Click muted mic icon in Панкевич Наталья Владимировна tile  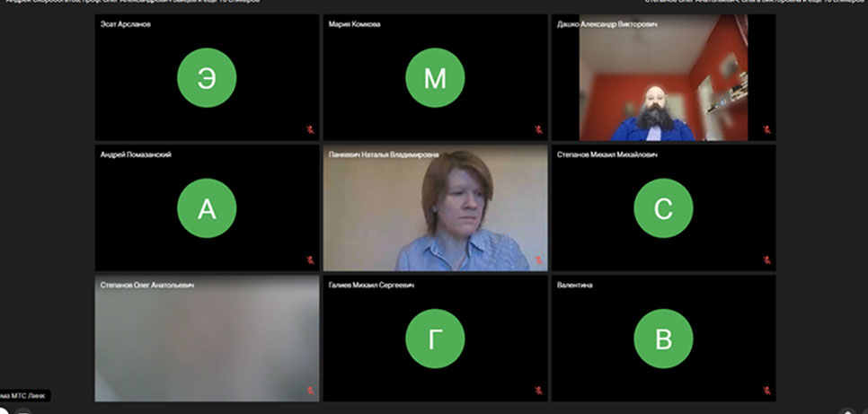pyautogui.click(x=538, y=260)
